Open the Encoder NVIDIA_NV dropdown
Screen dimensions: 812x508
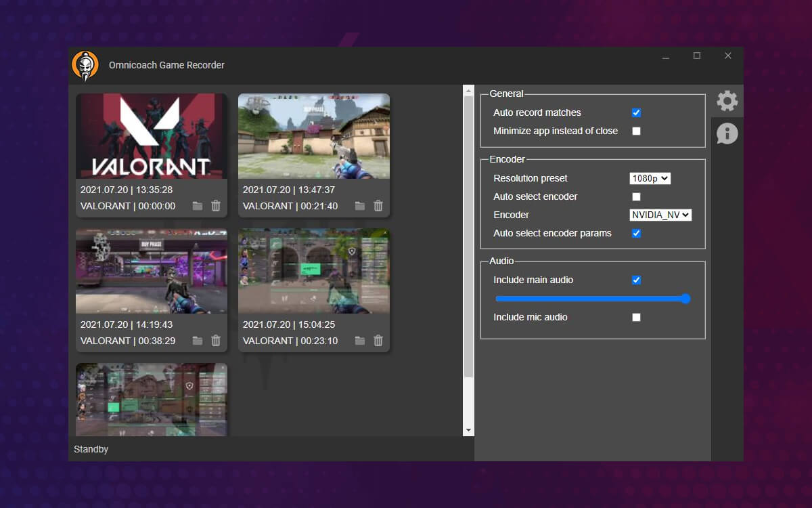[x=660, y=215]
